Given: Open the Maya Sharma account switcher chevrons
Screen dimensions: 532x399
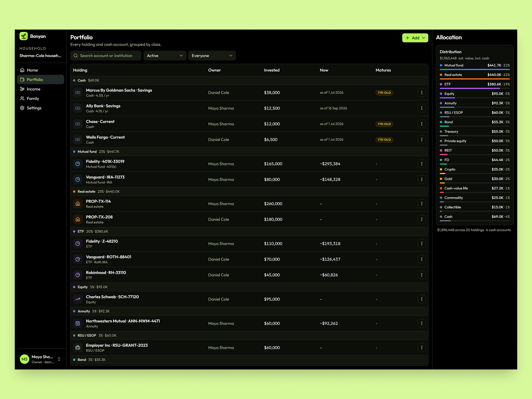Looking at the screenshot, I should pyautogui.click(x=59, y=359).
